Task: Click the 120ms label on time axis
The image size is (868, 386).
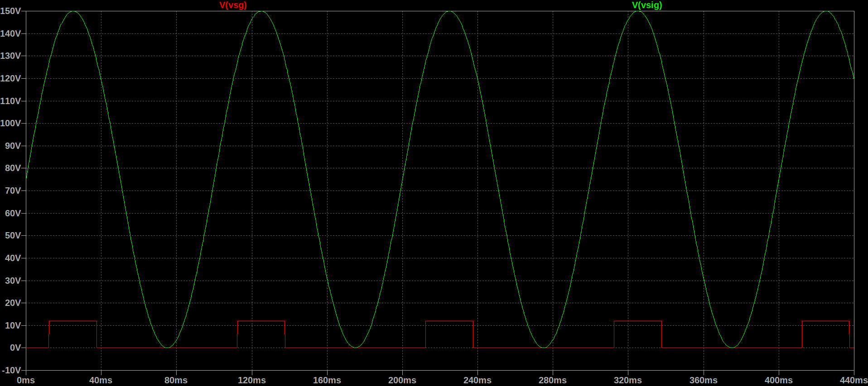Action: tap(251, 380)
